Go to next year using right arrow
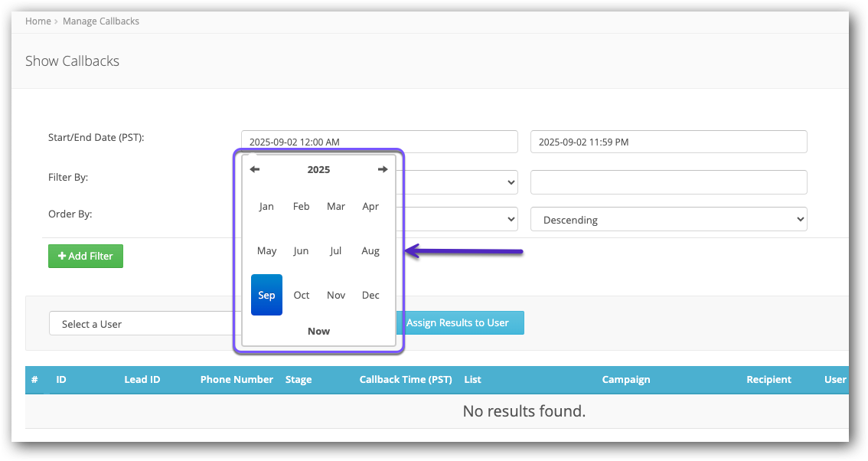 point(383,169)
